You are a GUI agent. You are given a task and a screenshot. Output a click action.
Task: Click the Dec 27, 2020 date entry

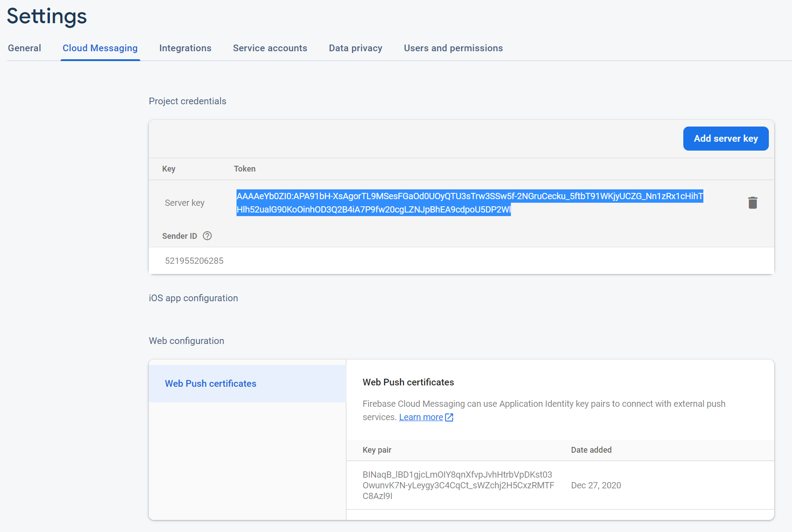pyautogui.click(x=596, y=485)
